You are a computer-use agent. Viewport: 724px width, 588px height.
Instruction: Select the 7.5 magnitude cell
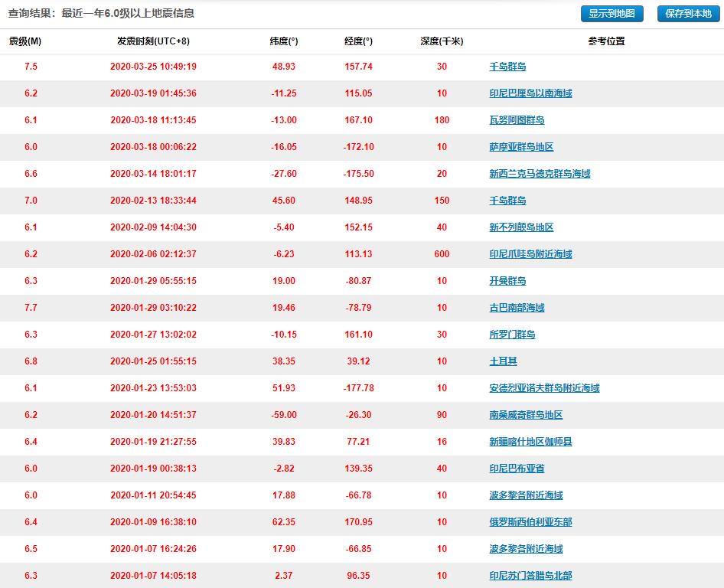[x=31, y=67]
